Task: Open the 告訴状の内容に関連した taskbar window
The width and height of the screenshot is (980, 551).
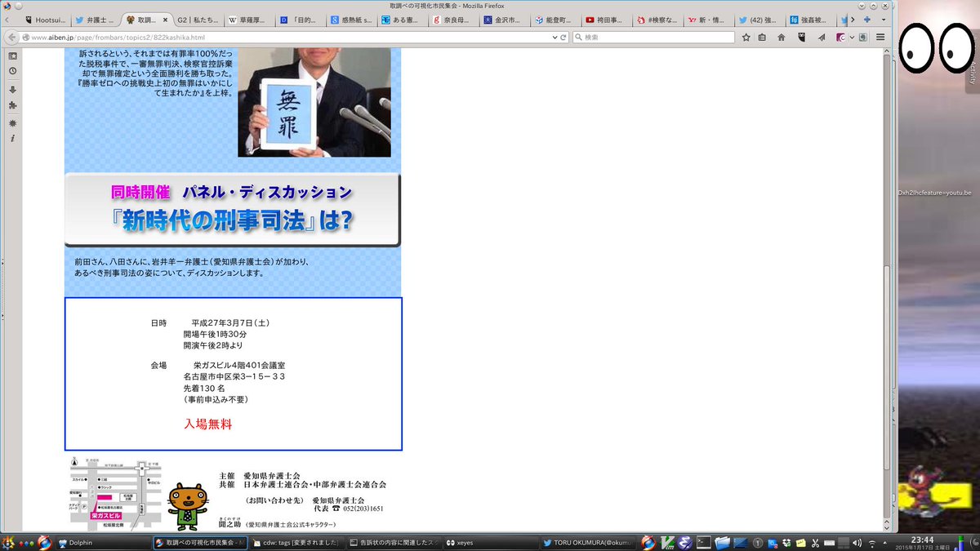Action: coord(394,542)
